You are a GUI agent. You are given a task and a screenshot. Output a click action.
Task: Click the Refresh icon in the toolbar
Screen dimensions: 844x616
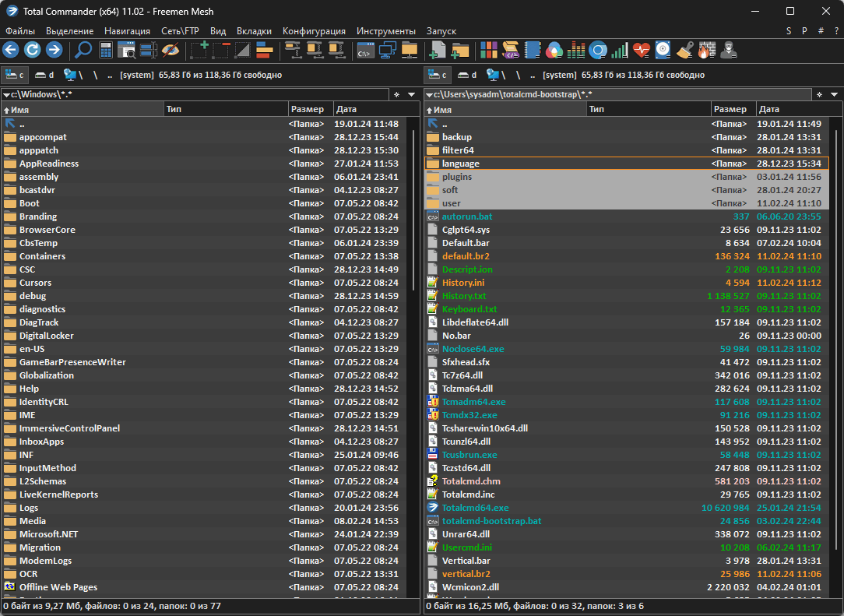tap(32, 51)
